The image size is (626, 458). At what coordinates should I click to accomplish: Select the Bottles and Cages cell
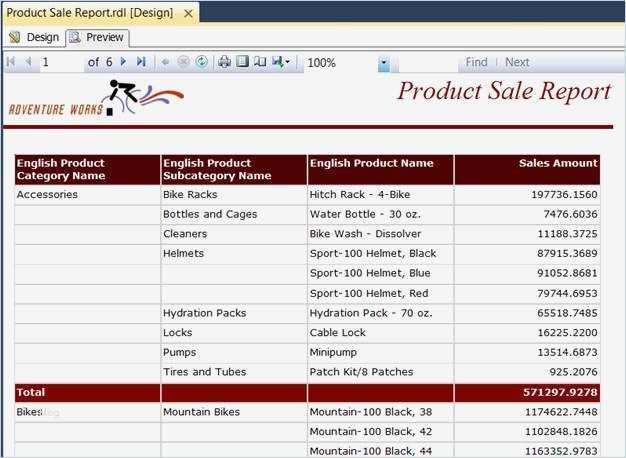point(234,214)
